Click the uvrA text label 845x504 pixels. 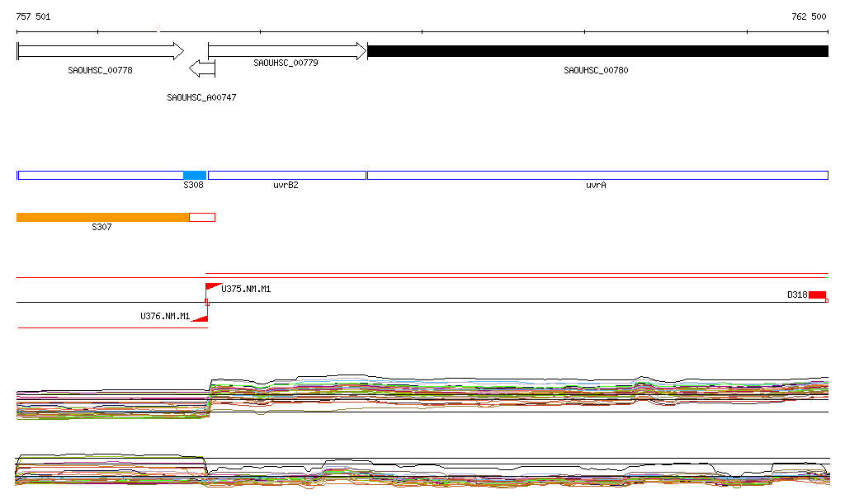(x=596, y=186)
